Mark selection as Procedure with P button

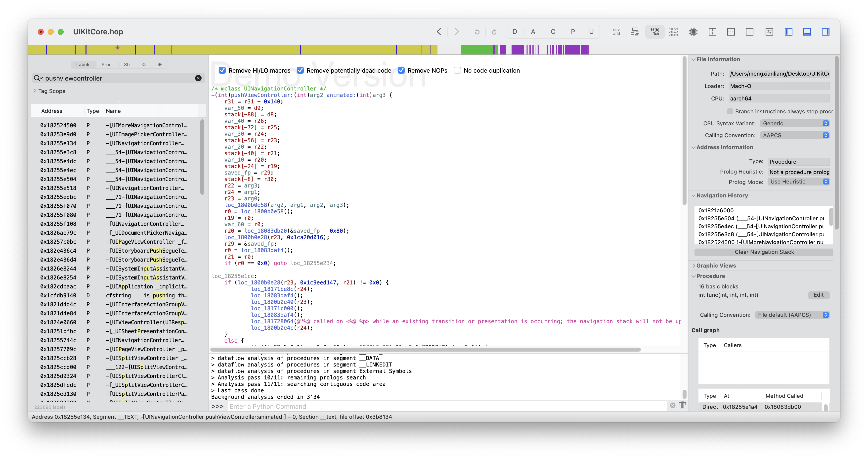click(572, 32)
